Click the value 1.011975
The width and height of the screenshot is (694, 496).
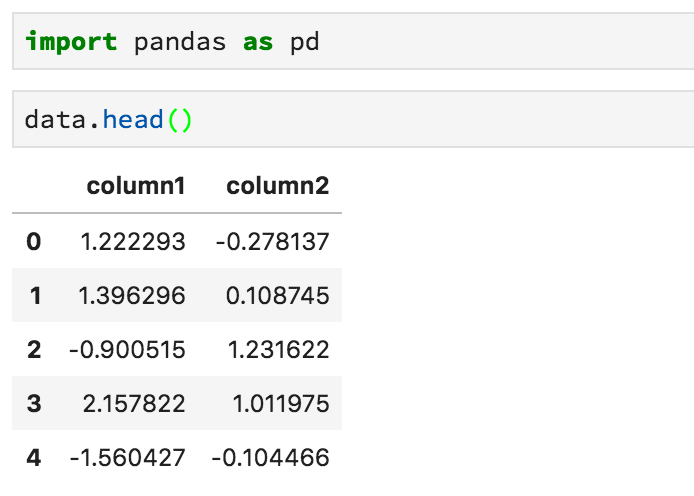281,404
